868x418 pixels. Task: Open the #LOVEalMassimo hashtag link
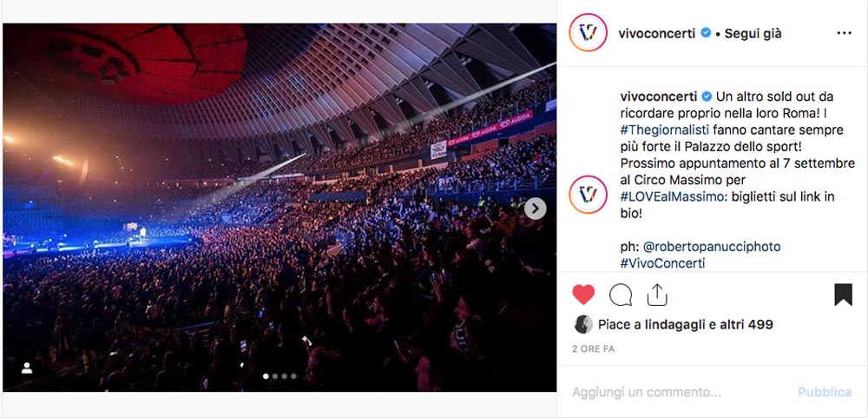pos(672,196)
